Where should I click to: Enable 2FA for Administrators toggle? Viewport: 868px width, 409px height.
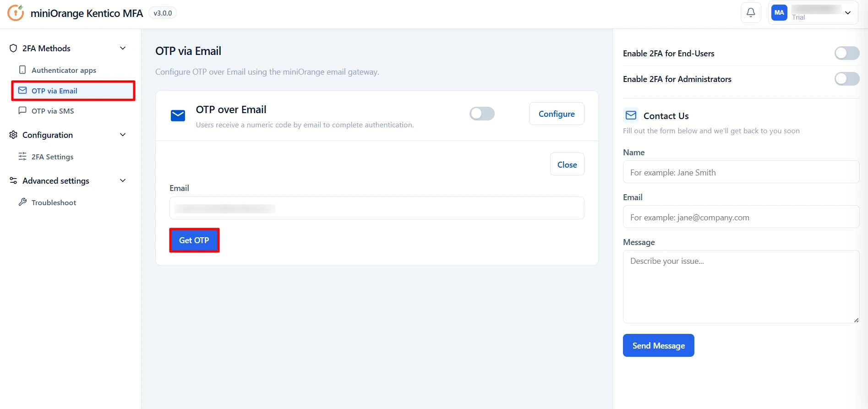point(846,79)
